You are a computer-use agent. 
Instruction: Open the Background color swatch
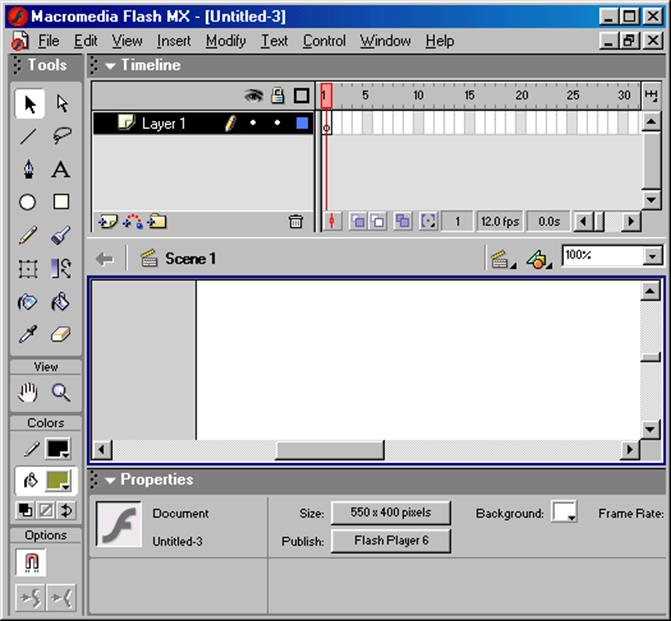pyautogui.click(x=564, y=512)
